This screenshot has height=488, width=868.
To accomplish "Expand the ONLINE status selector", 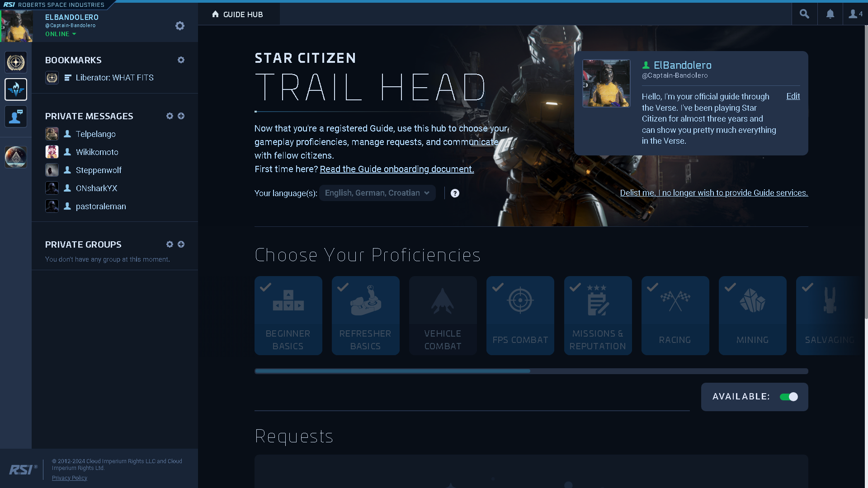I will tap(60, 33).
